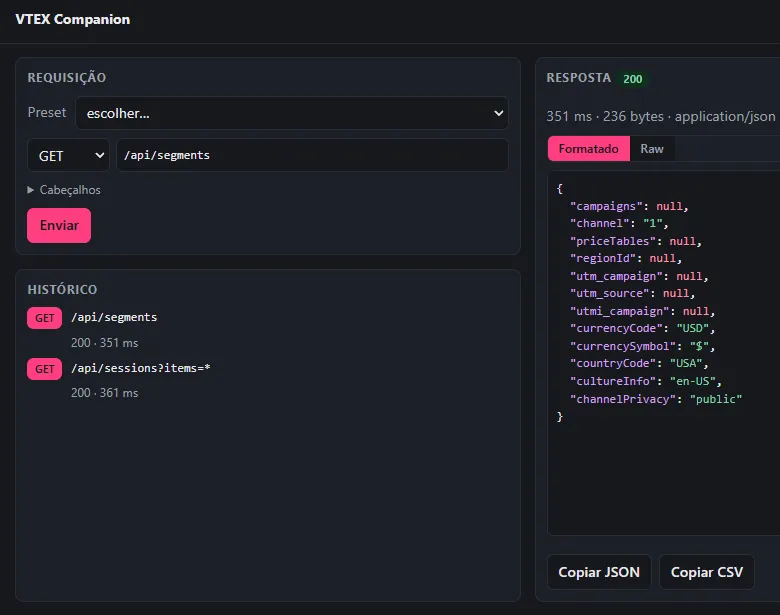Click the GET badge beside /api/sessions?items=*
Viewport: 780px width, 615px height.
click(x=45, y=369)
